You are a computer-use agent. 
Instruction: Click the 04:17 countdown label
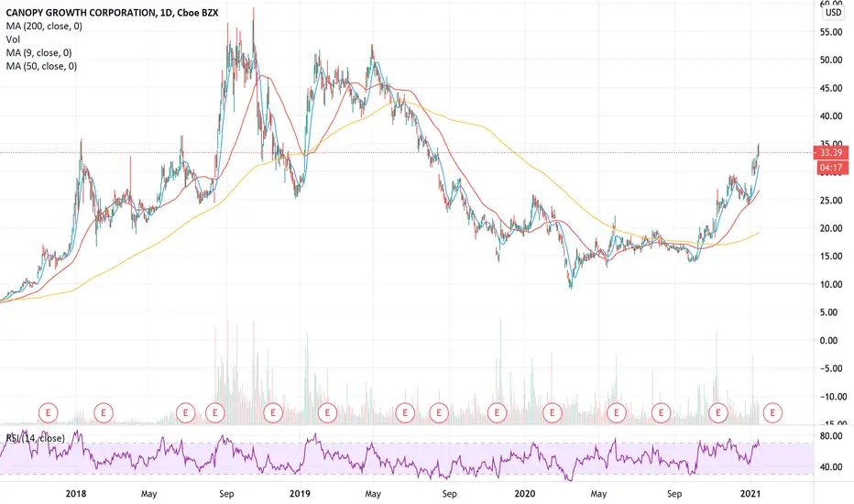tap(830, 168)
